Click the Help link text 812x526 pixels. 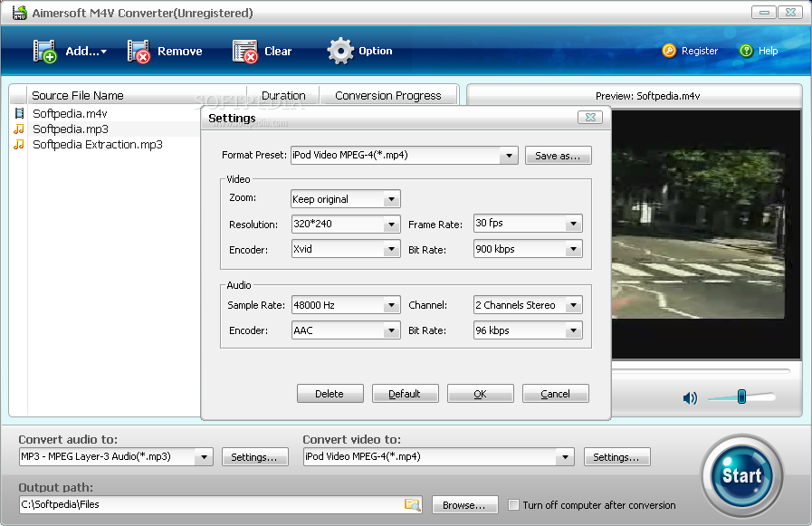coord(768,51)
